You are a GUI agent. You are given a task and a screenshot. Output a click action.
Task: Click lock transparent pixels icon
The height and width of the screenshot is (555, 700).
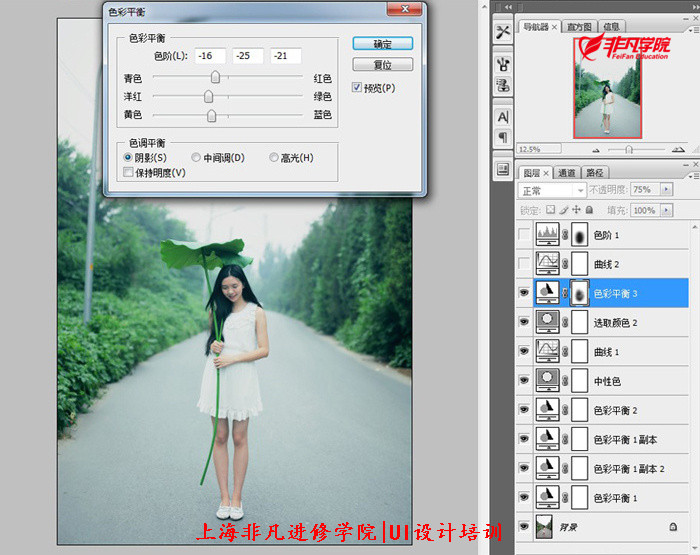[550, 209]
